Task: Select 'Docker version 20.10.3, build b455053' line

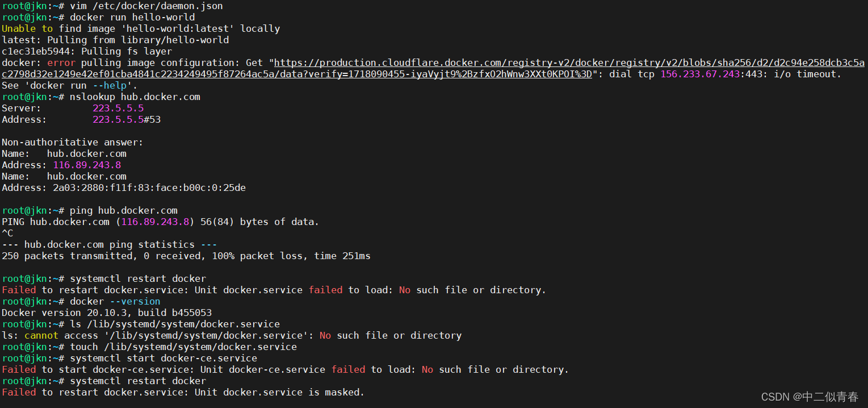Action: pyautogui.click(x=107, y=313)
